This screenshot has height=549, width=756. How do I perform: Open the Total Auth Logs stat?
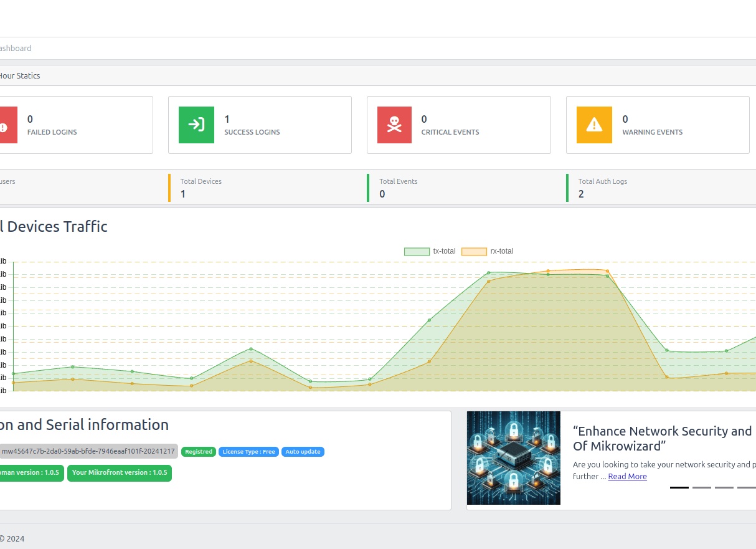coord(602,188)
